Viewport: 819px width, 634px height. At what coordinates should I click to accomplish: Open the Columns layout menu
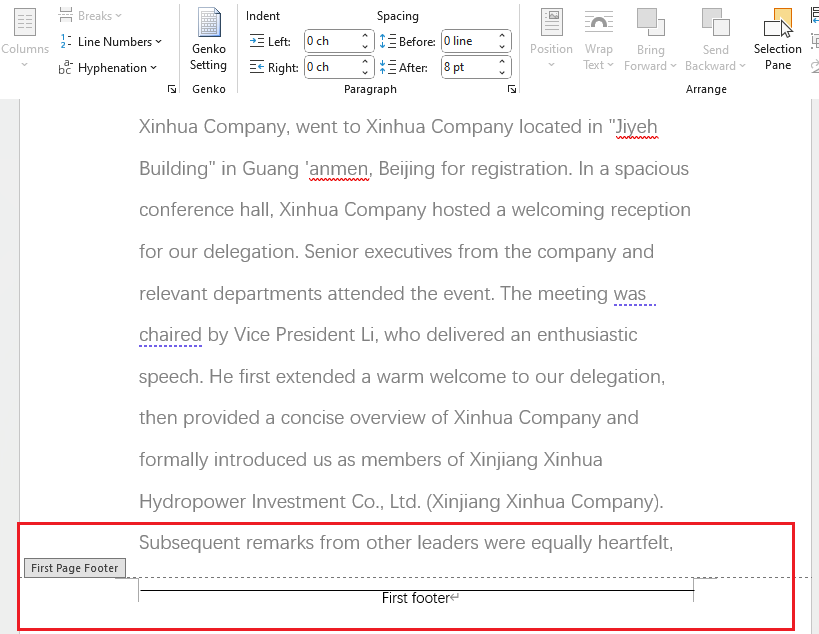pyautogui.click(x=25, y=39)
